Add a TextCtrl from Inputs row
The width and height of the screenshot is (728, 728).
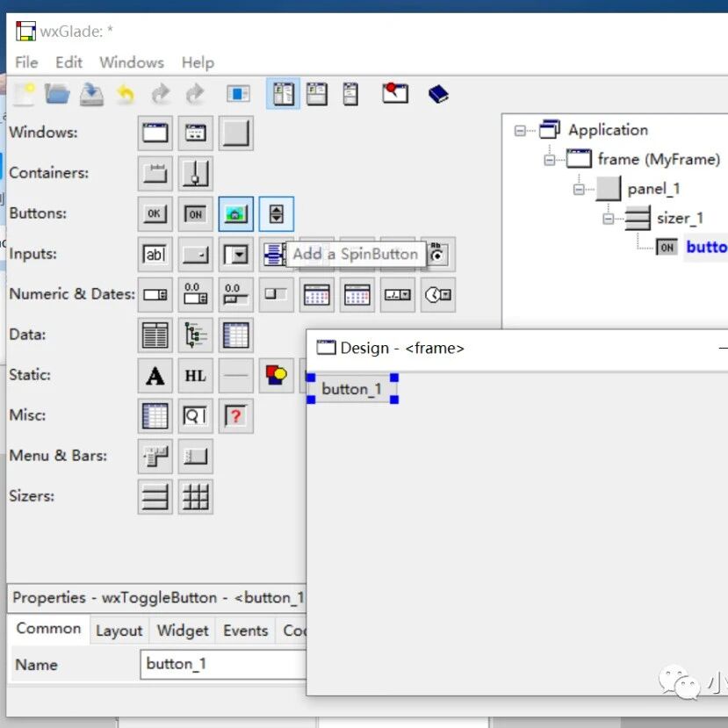[155, 255]
